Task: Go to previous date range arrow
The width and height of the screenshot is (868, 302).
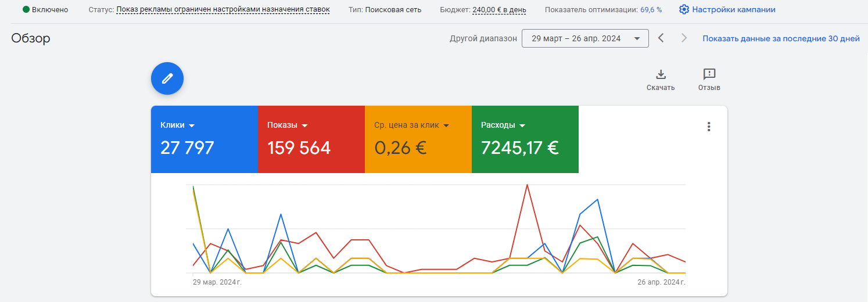Action: click(x=661, y=38)
